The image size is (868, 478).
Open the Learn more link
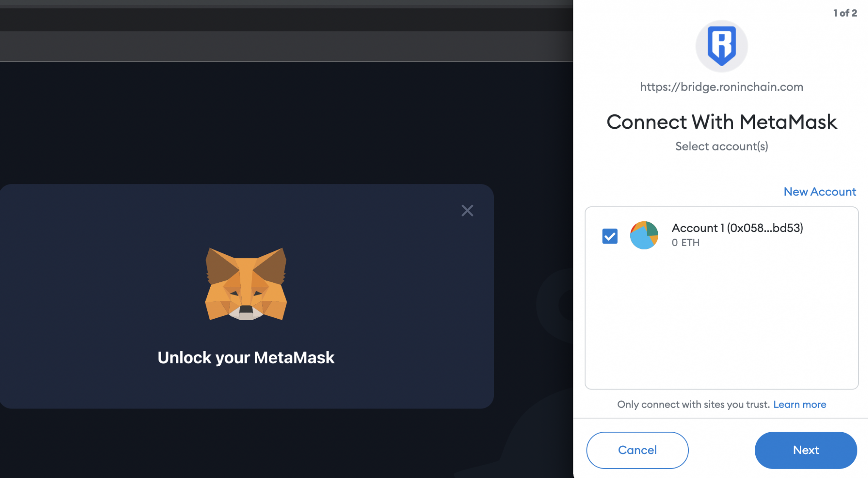pyautogui.click(x=799, y=404)
